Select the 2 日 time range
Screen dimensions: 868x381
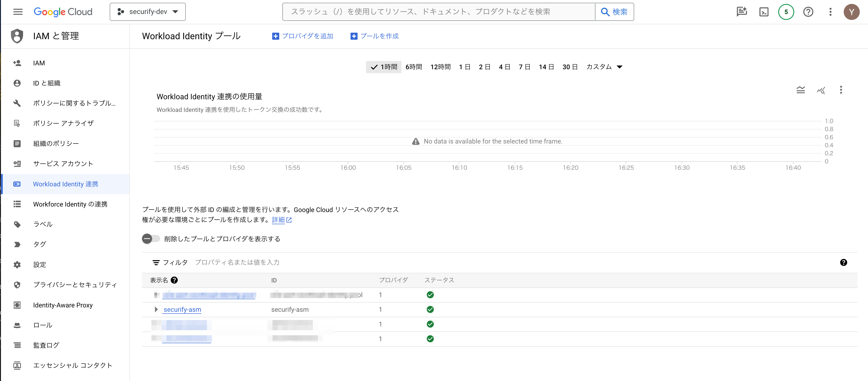pyautogui.click(x=485, y=67)
